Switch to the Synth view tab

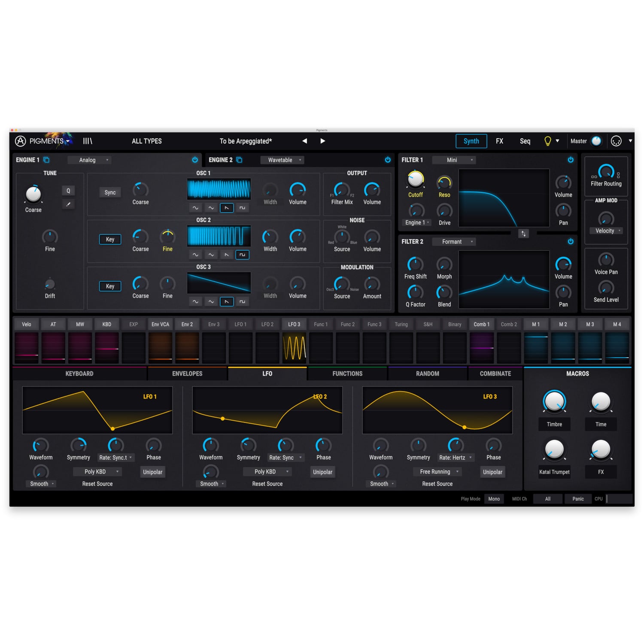[x=471, y=141]
